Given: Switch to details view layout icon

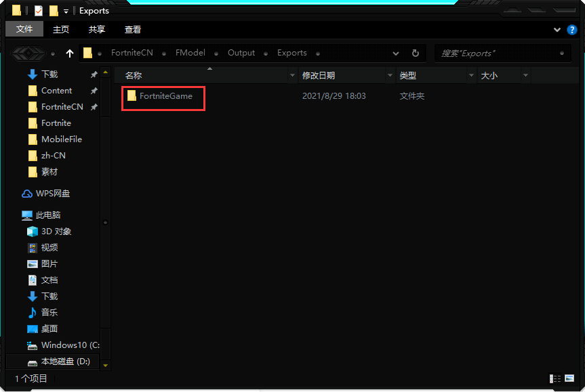Looking at the screenshot, I should pos(554,378).
